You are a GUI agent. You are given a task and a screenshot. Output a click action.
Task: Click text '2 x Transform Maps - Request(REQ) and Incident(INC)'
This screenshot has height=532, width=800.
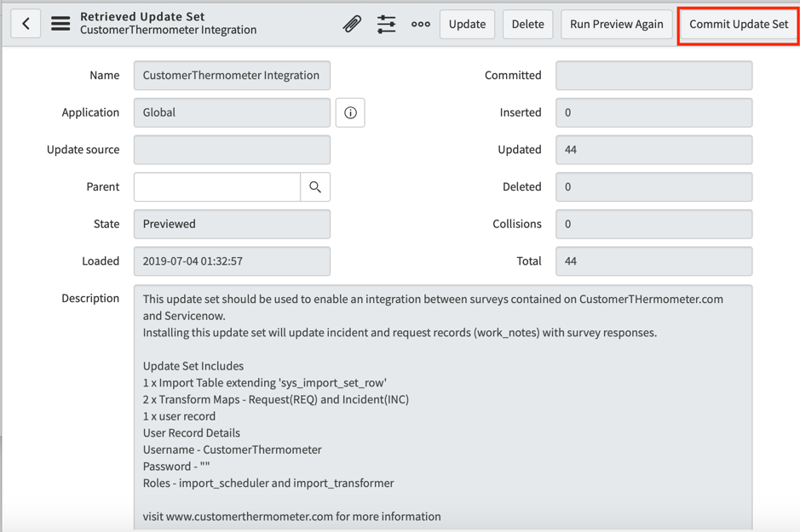click(x=276, y=399)
